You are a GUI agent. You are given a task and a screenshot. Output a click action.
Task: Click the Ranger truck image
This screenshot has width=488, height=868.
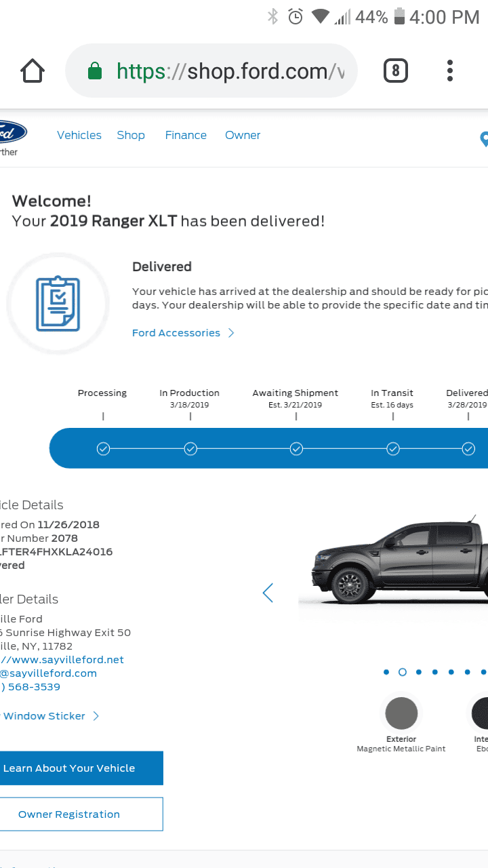399,560
